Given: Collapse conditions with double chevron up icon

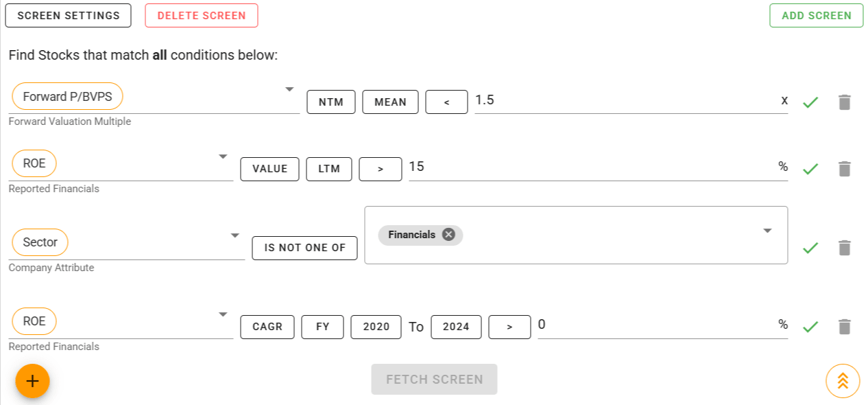Looking at the screenshot, I should pos(843,381).
